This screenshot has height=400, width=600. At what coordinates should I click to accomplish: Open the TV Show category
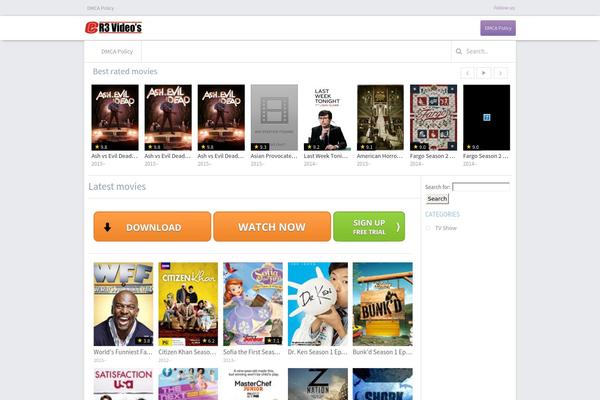446,228
